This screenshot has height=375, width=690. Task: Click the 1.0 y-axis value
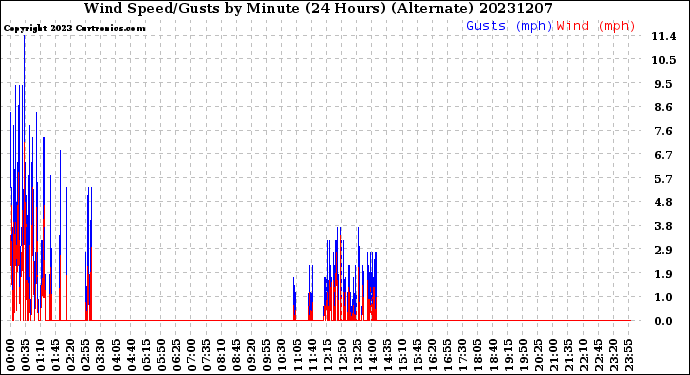click(x=664, y=298)
